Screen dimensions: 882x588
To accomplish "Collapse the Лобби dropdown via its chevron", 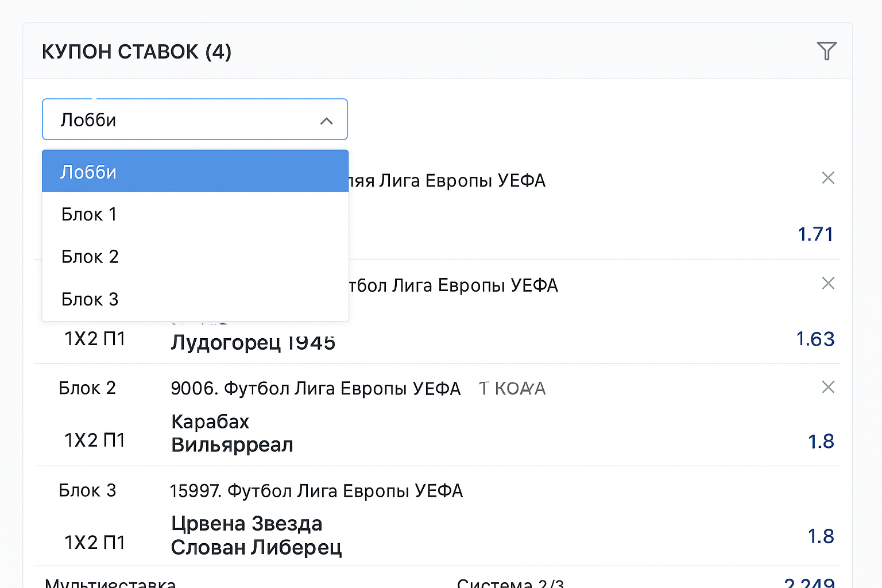I will point(326,121).
